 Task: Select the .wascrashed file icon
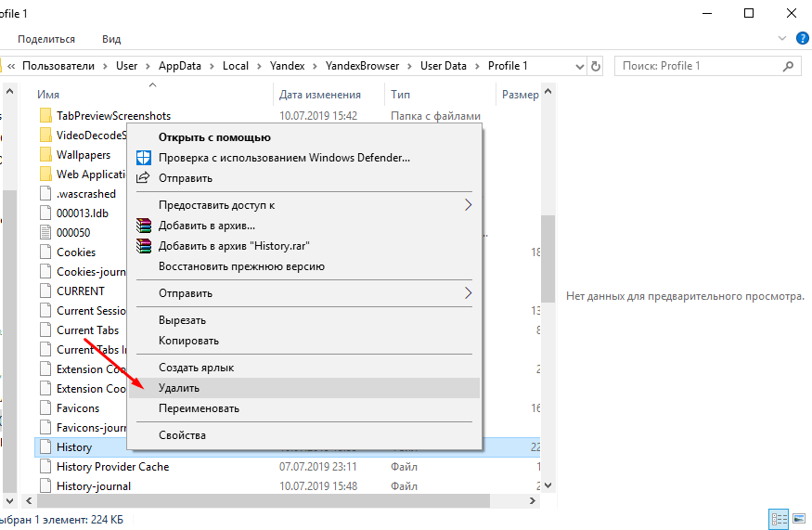[x=45, y=194]
